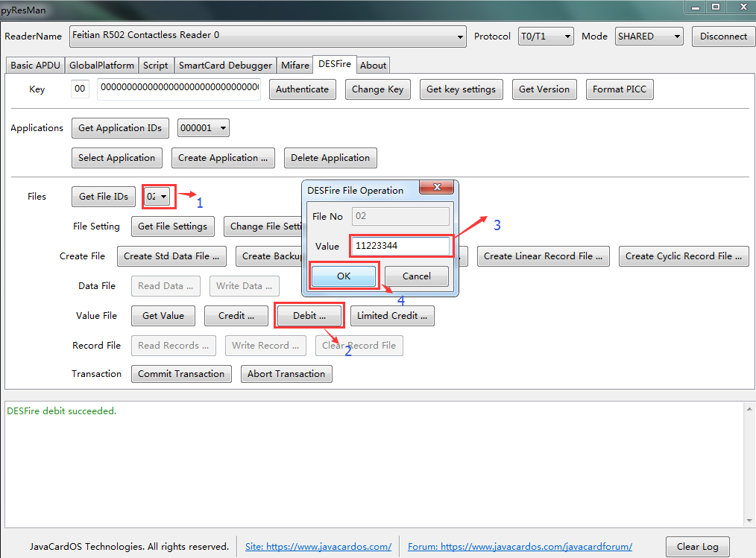Switch to the Mifare tab

coord(295,65)
